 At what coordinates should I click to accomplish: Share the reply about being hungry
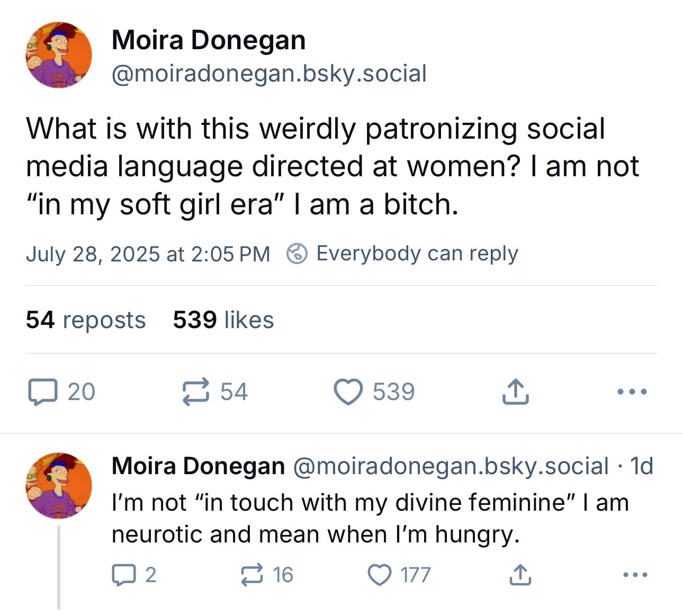[x=519, y=575]
